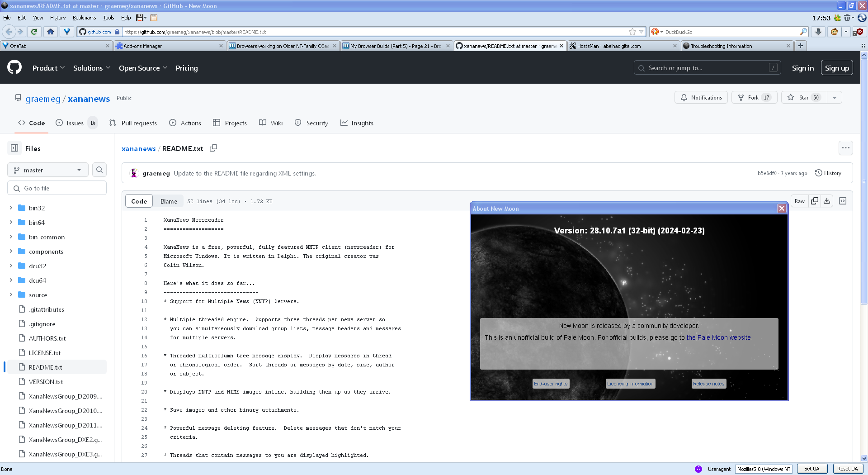Open the Downloads arrow button
The image size is (868, 475).
point(818,32)
